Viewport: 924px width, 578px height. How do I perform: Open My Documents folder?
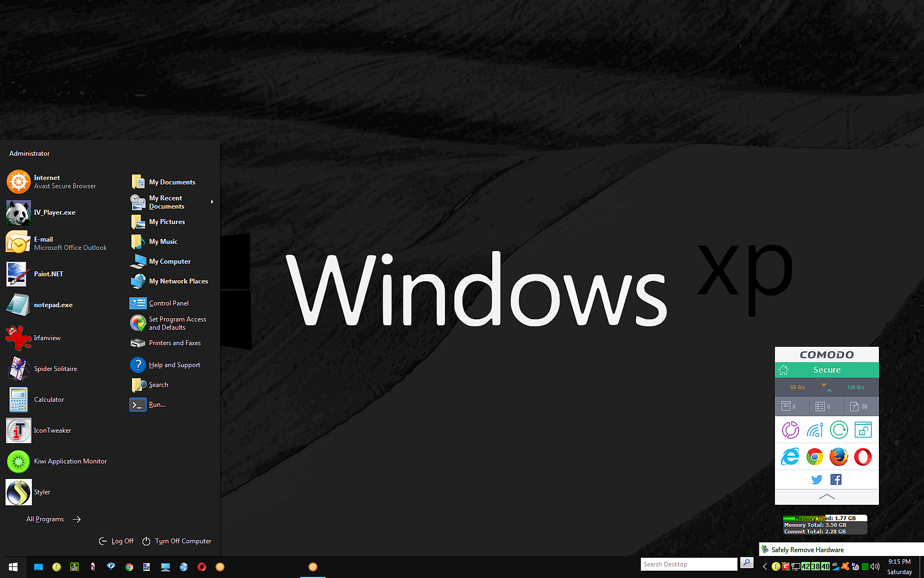click(172, 182)
